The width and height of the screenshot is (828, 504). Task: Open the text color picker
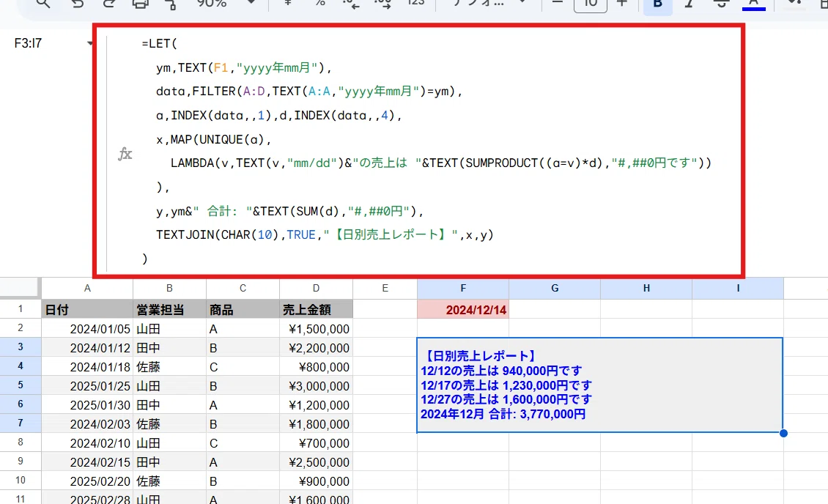[753, 4]
